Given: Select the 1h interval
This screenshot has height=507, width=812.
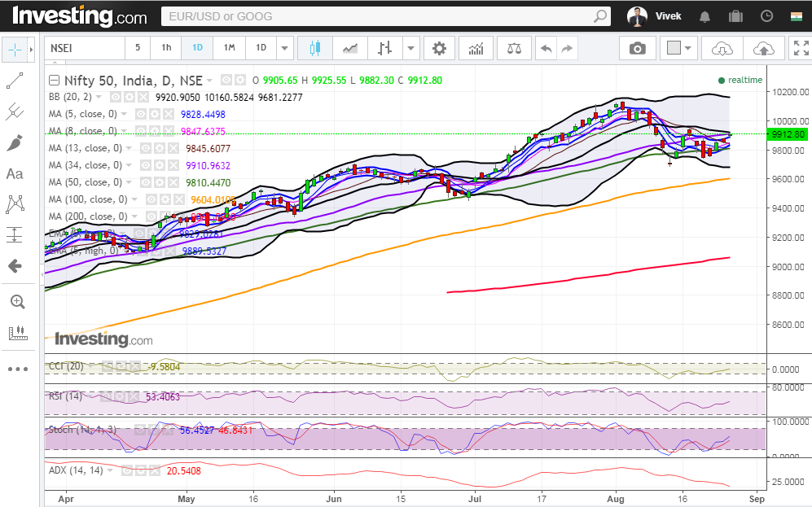Looking at the screenshot, I should (166, 47).
